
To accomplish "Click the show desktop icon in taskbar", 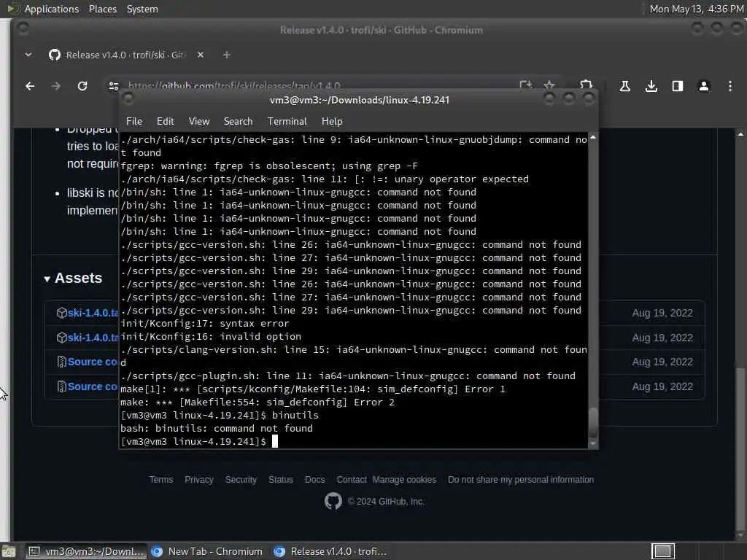I will click(9, 552).
